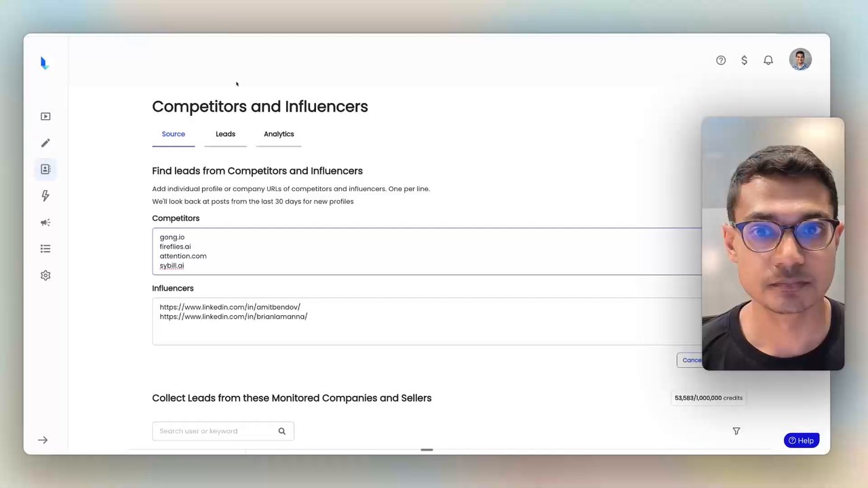Viewport: 868px width, 488px height.
Task: Expand the sidebar with arrow icon
Action: click(x=43, y=441)
